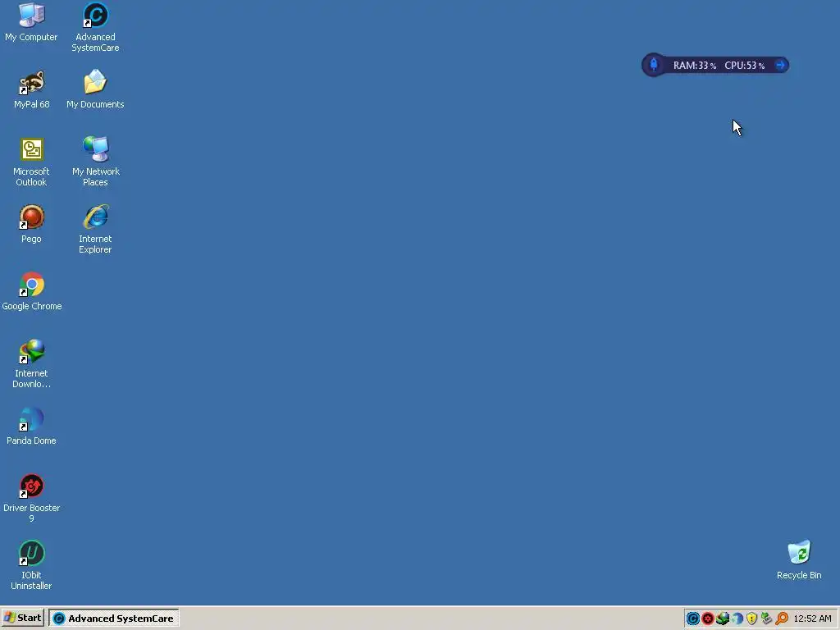Select the My Network Places icon
This screenshot has height=630, width=840.
click(95, 162)
